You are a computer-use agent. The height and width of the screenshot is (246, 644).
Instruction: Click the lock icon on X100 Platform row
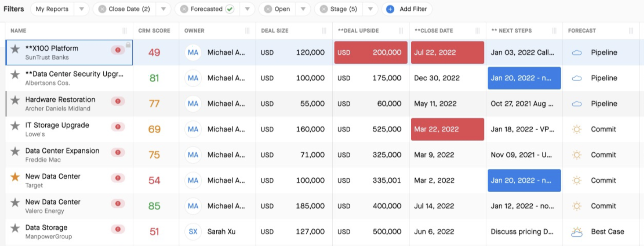[128, 45]
